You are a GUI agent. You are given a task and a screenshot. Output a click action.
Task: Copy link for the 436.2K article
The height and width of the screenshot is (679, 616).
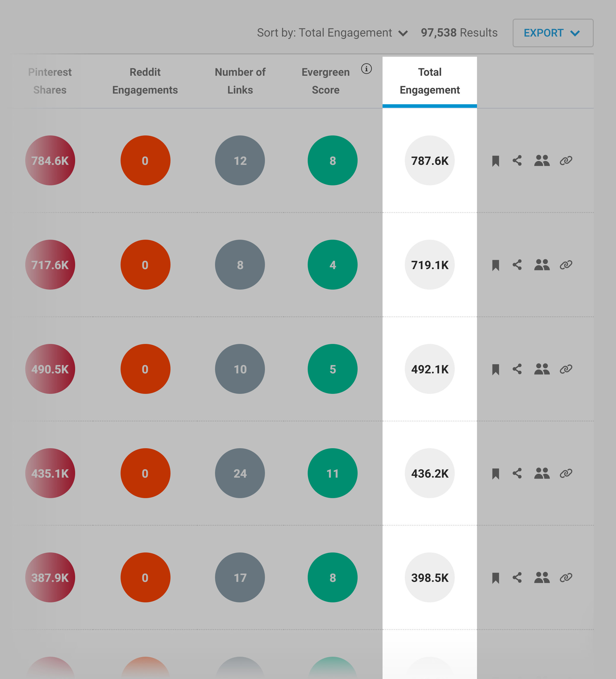[x=566, y=473]
